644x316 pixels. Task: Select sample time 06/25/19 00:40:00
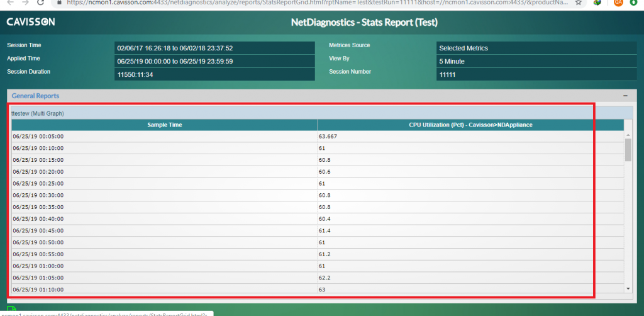(38, 218)
